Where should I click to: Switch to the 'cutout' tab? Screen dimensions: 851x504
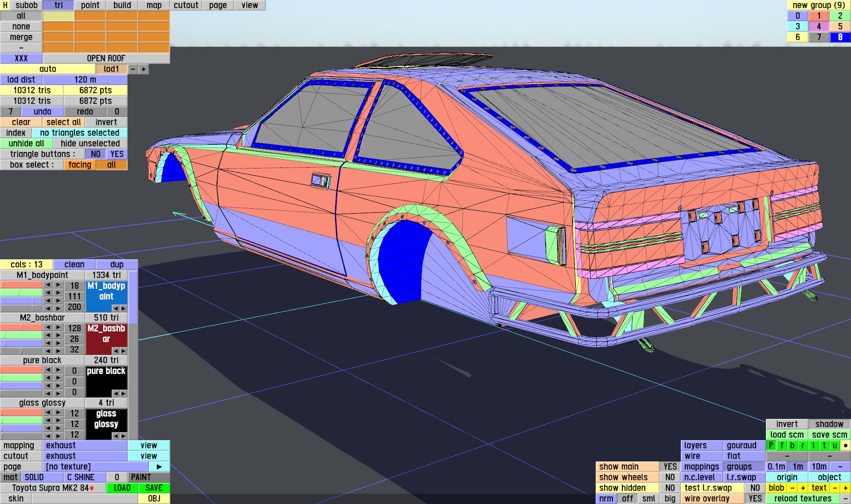pyautogui.click(x=186, y=5)
